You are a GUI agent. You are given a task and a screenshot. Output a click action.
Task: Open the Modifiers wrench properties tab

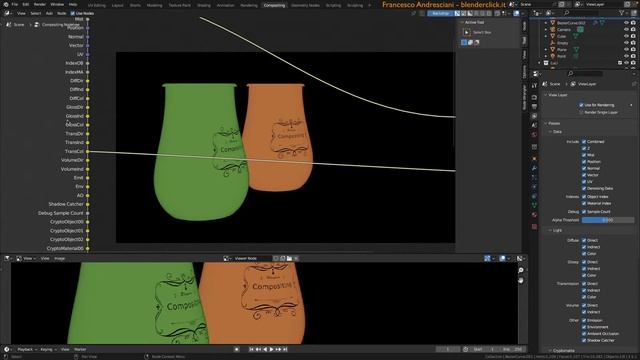click(534, 168)
